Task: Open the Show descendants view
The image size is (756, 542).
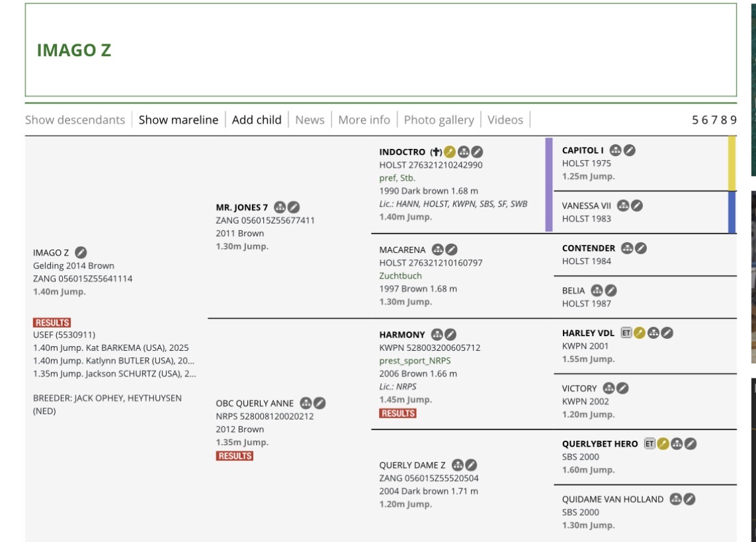Action: coord(75,120)
